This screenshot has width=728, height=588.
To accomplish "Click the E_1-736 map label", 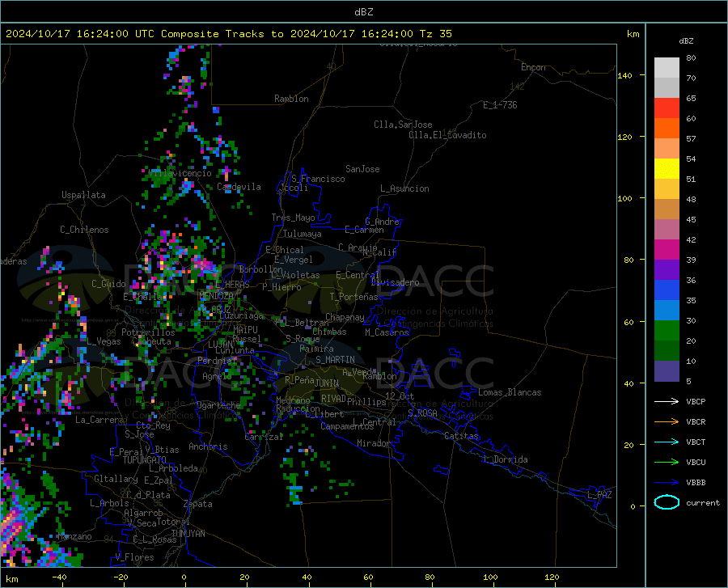I will coord(500,105).
